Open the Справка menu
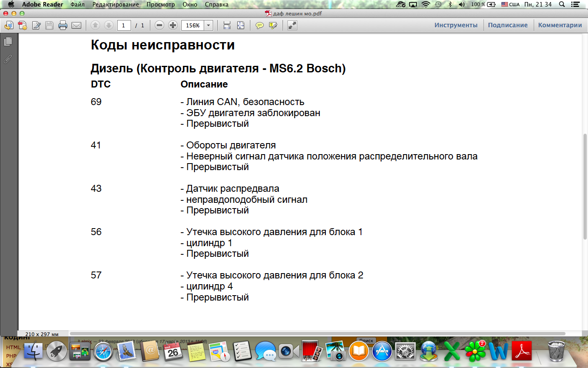Screen dimensions: 588x368 tap(216, 4)
